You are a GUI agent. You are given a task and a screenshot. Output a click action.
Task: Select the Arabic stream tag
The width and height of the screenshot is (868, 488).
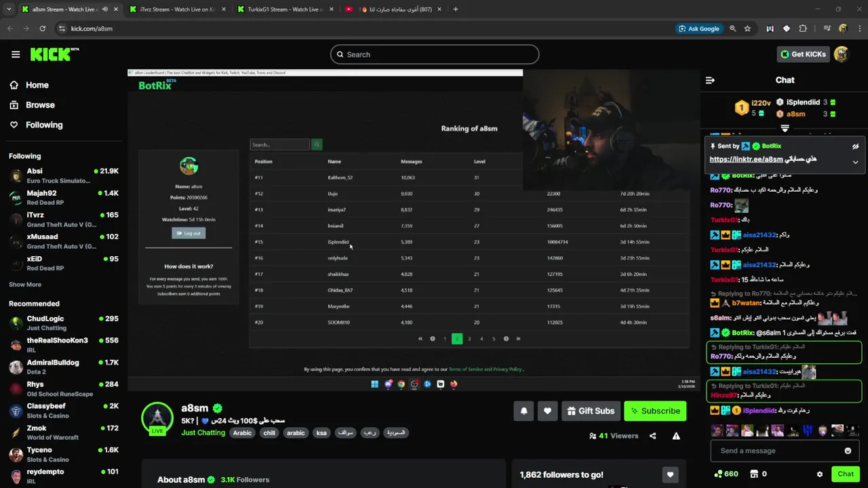[242, 433]
